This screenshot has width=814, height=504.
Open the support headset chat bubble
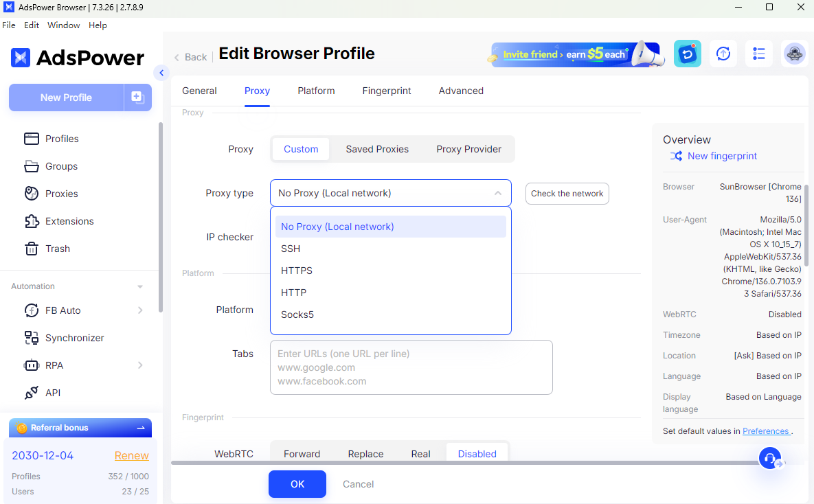(x=771, y=458)
